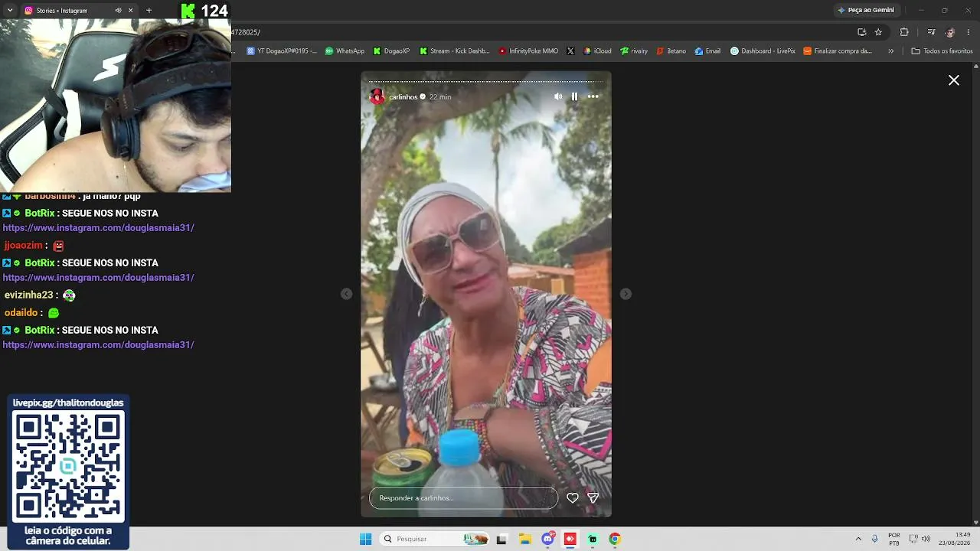The width and height of the screenshot is (980, 551).
Task: Close the Stories • Instagram tab
Action: (x=130, y=11)
